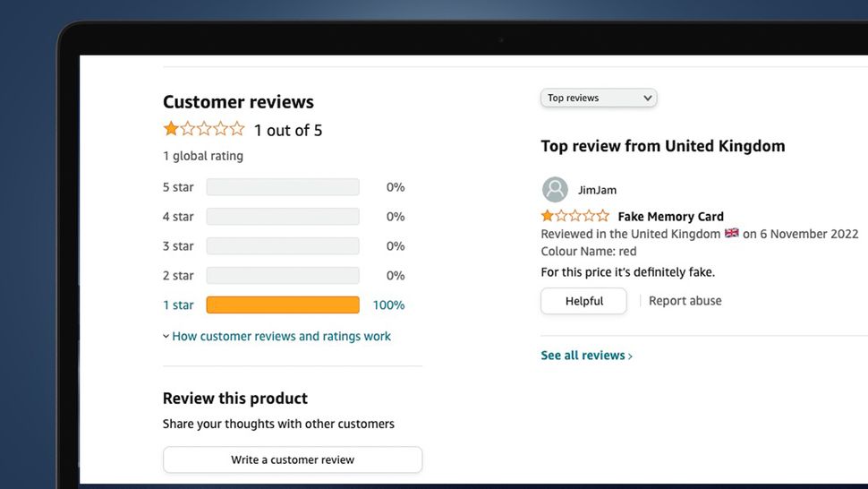Click the chevron beside See all reviews
Viewport: 868px width, 489px height.
[631, 356]
